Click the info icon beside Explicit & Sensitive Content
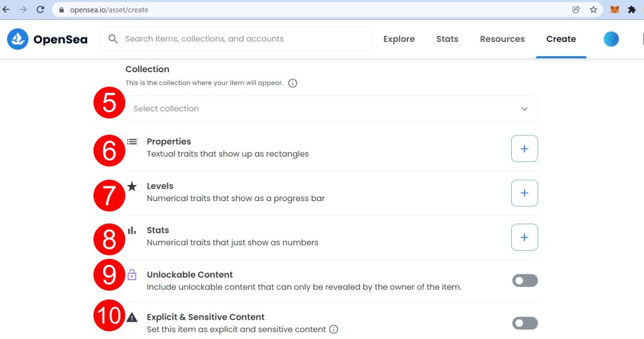 point(334,329)
